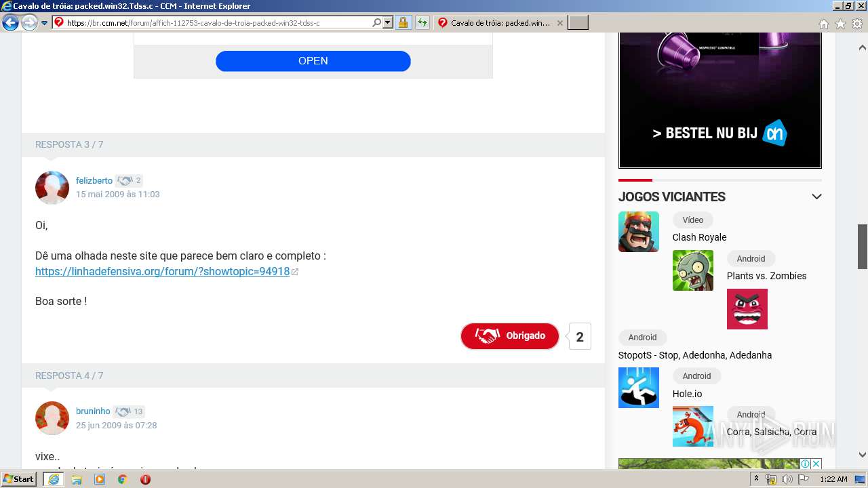Open bruninho's avatar image
Viewport: 868px width, 488px height.
52,418
